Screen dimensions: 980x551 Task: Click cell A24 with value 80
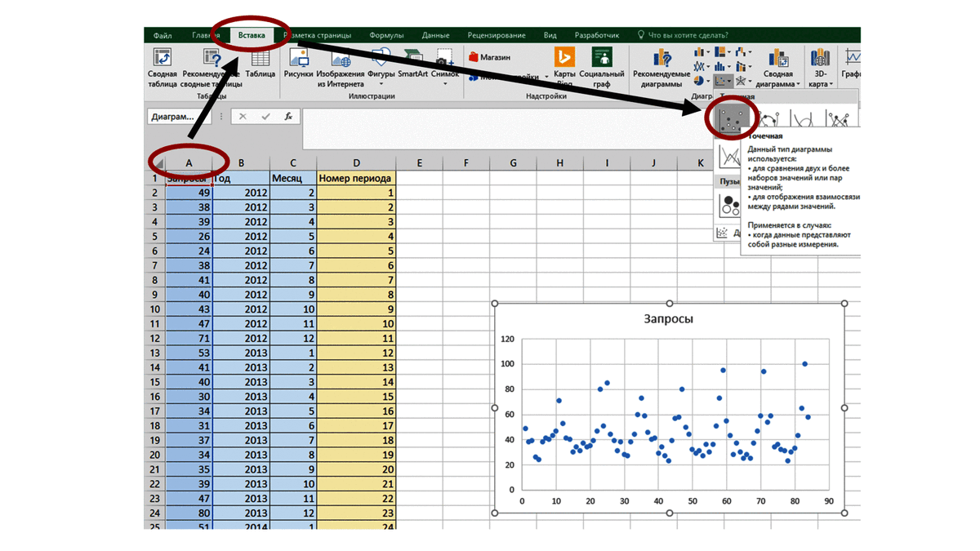(189, 513)
